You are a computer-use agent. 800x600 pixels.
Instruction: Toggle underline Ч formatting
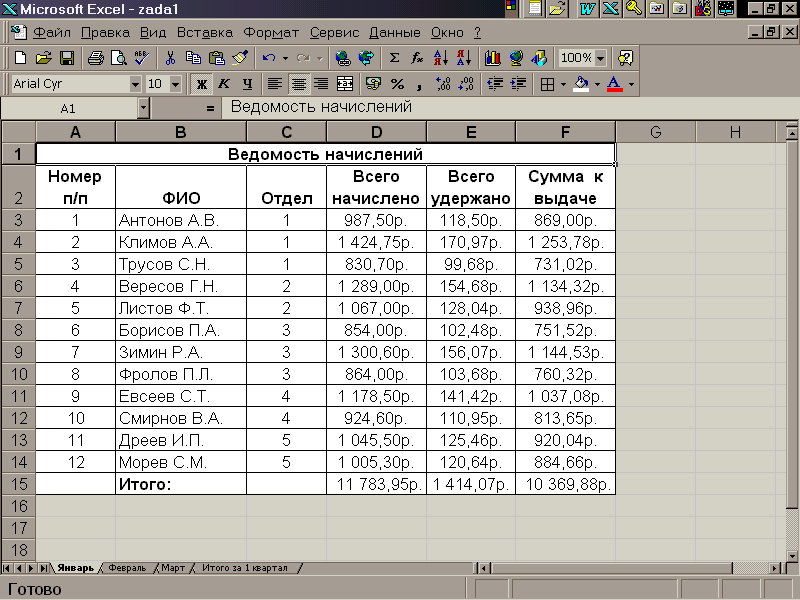click(247, 84)
